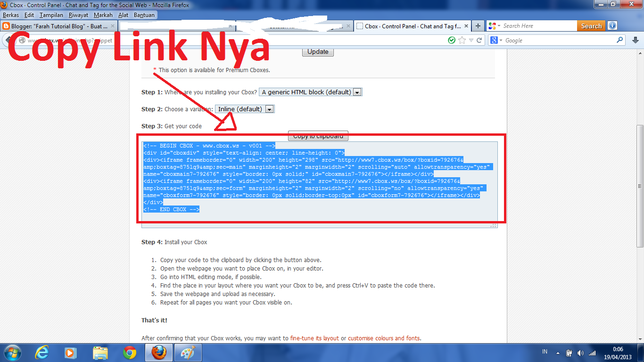The height and width of the screenshot is (362, 644).
Task: Click the Search Here toolbar field
Action: pos(539,26)
